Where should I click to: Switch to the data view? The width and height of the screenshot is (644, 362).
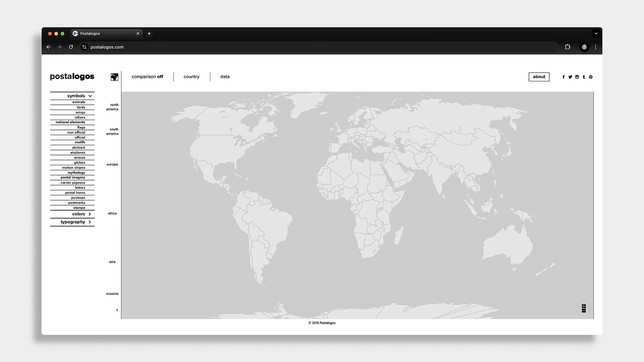[225, 77]
